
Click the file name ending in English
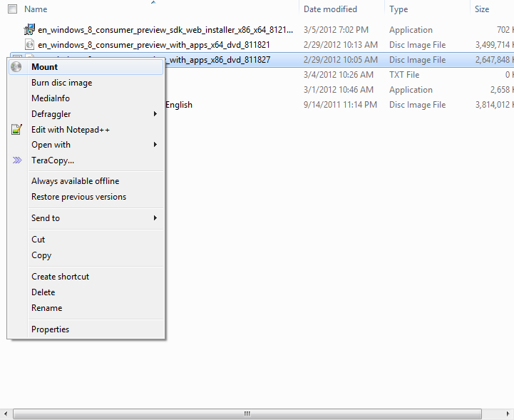179,105
